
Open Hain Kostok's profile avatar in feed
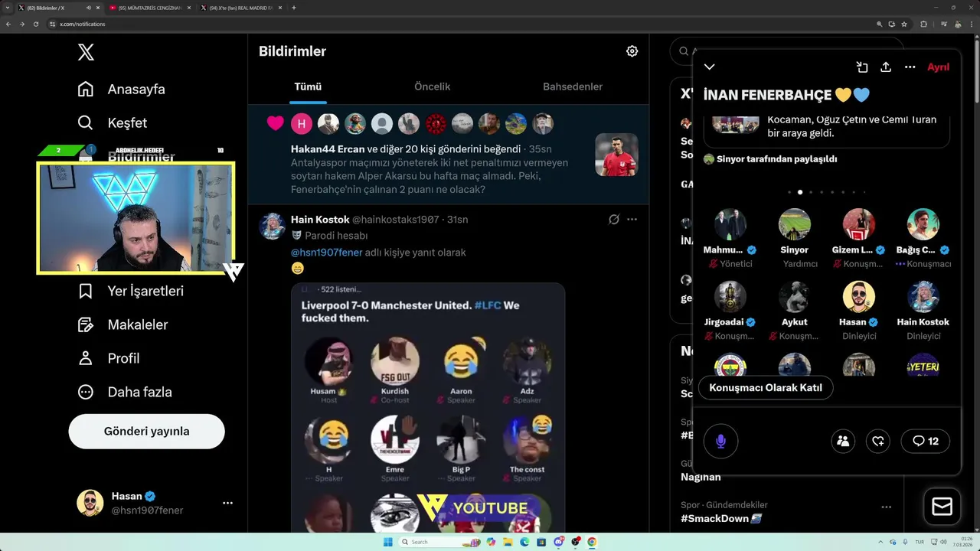(x=272, y=226)
